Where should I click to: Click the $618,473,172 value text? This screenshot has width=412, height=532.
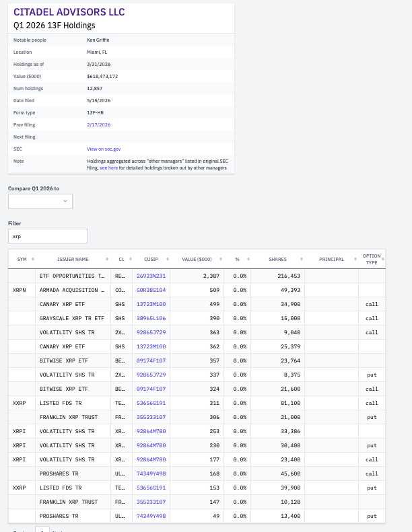102,77
